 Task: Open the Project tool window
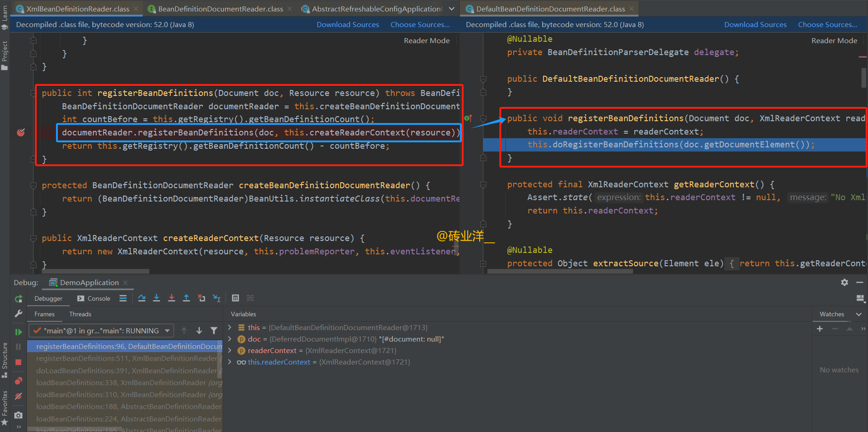point(5,55)
